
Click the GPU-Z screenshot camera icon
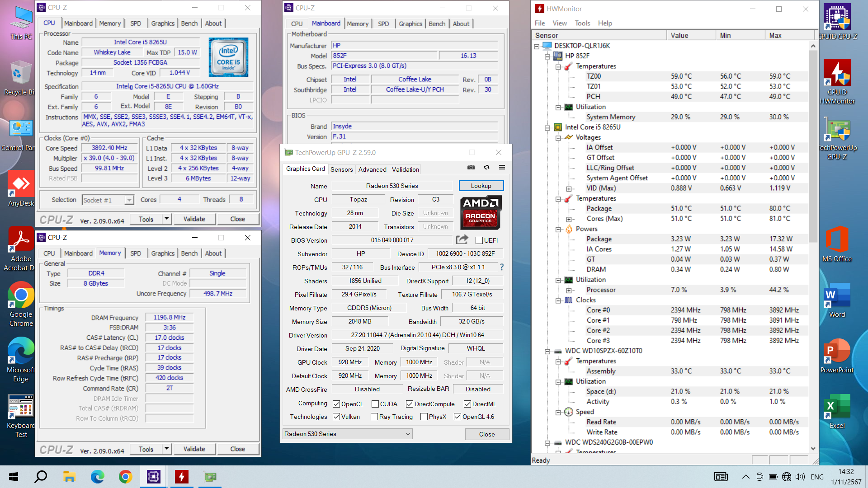(471, 167)
